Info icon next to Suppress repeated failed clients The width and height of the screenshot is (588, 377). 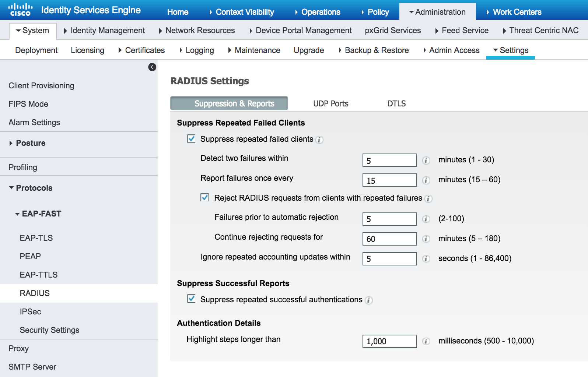click(320, 140)
